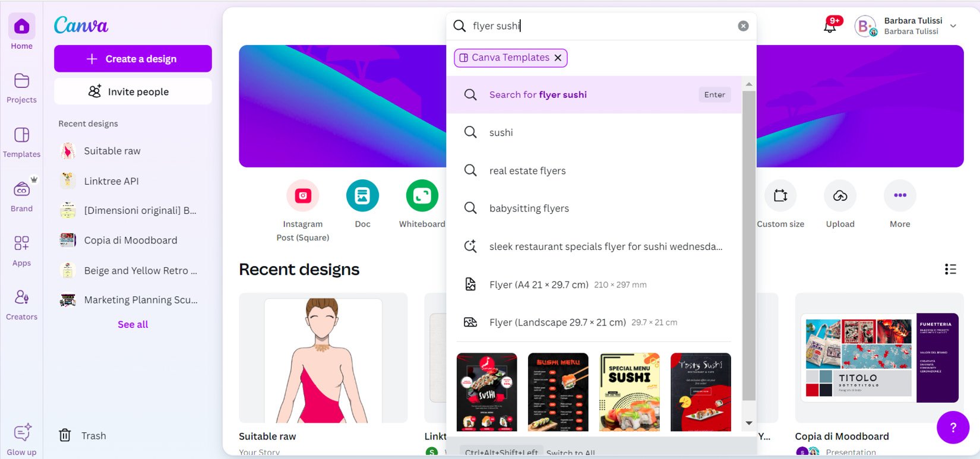Select 'babysitting flyers' suggestion
This screenshot has height=459, width=980.
click(594, 208)
